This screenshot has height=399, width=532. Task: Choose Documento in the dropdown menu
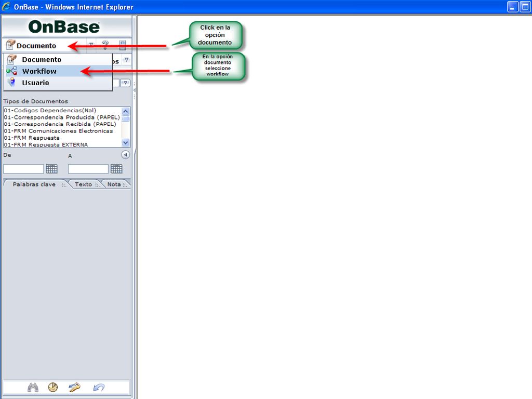(58, 59)
